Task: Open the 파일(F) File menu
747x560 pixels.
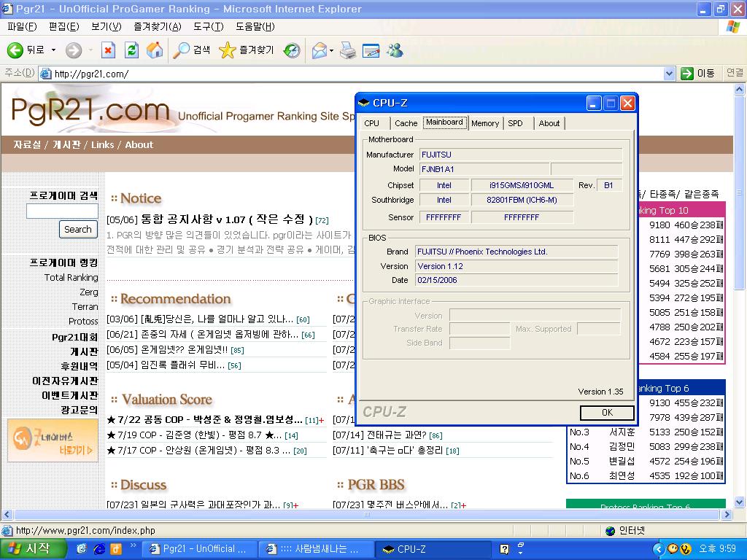Action: 22,27
